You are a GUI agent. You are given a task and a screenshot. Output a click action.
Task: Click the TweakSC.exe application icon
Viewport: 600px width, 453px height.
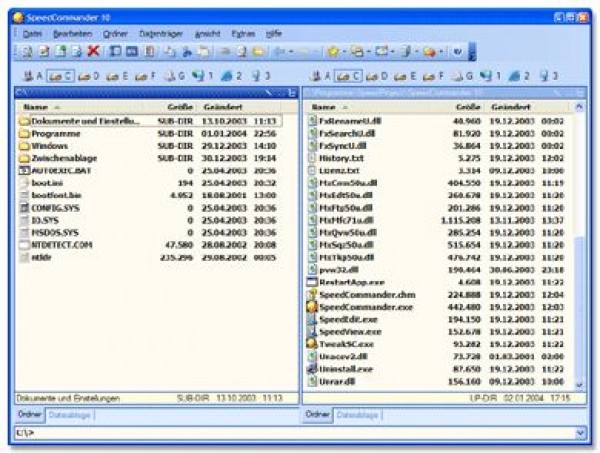(312, 344)
